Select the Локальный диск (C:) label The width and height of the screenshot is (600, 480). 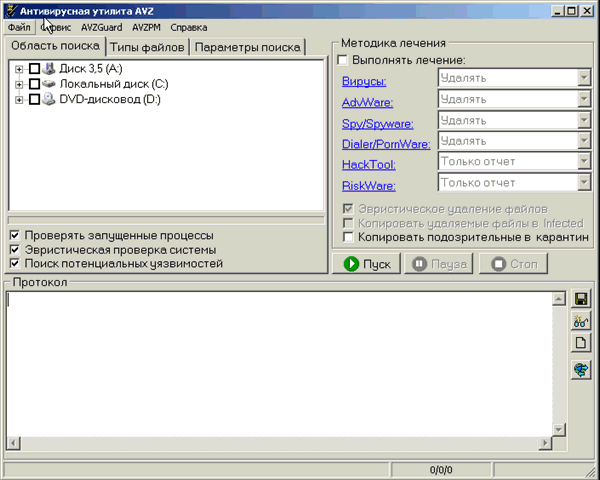tap(114, 84)
